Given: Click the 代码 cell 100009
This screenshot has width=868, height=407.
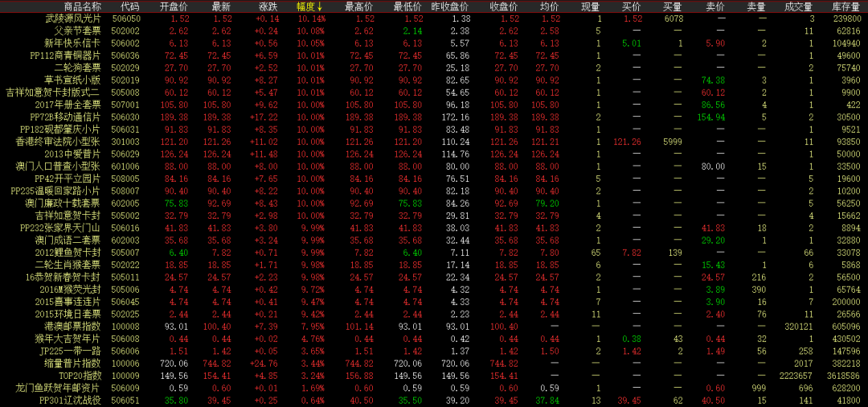Looking at the screenshot, I should tap(125, 375).
